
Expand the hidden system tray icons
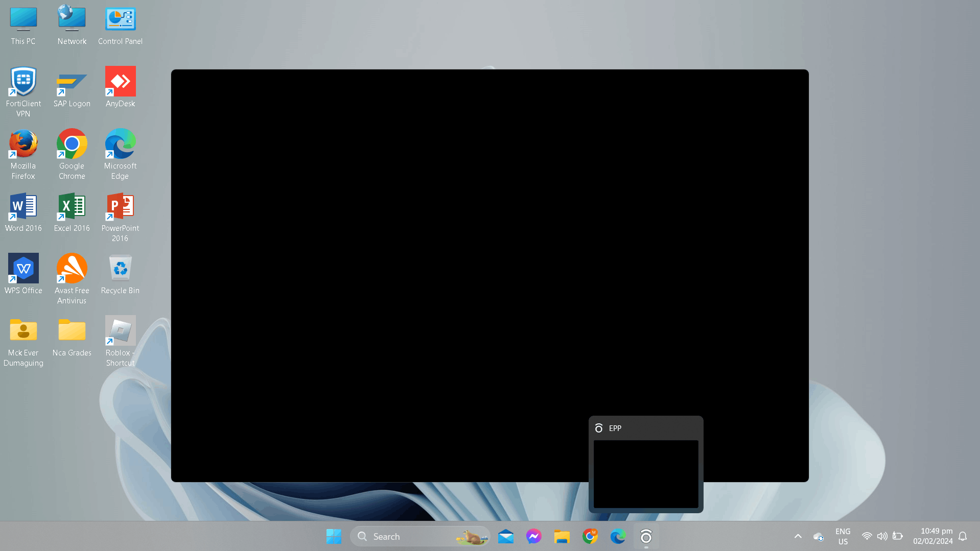pyautogui.click(x=798, y=536)
